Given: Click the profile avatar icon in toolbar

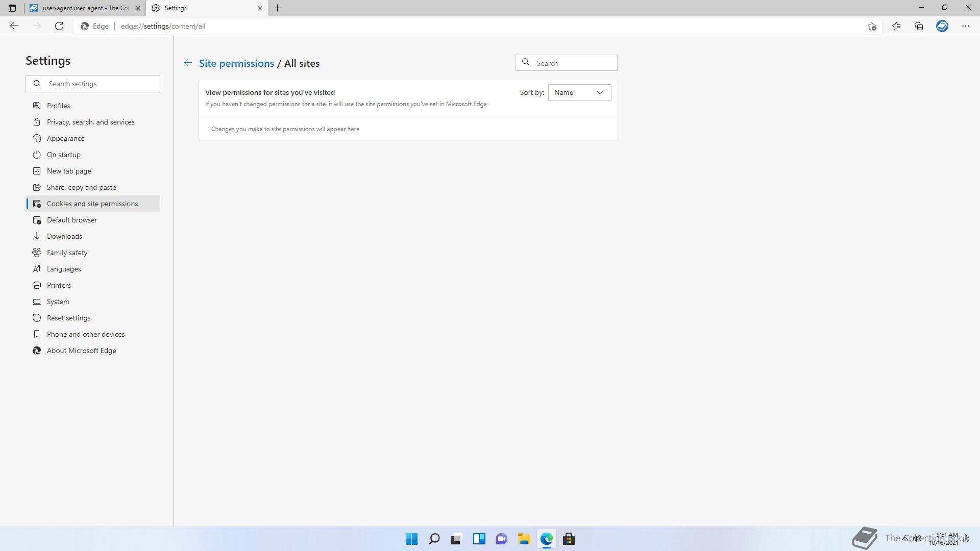Looking at the screenshot, I should [x=942, y=26].
